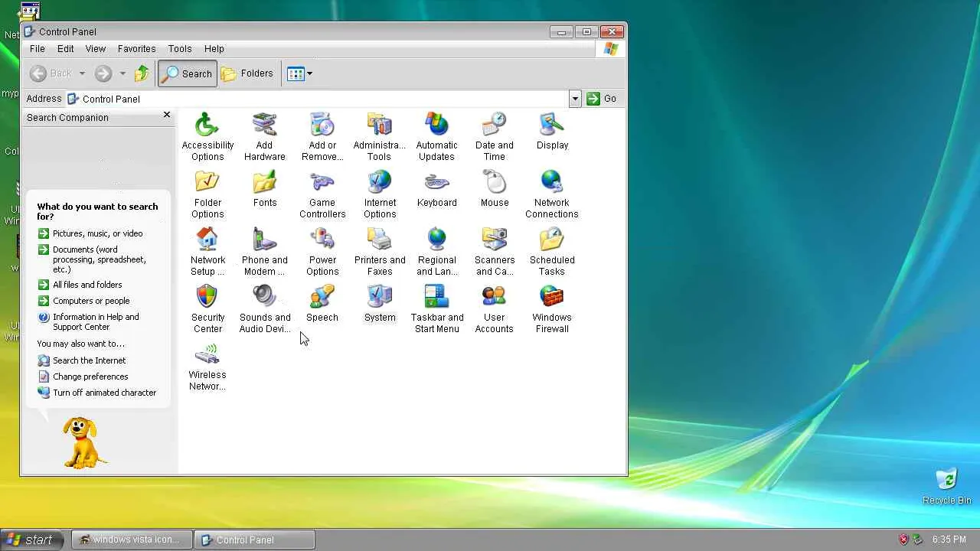
Task: Open Administrative Tools
Action: pos(380,136)
